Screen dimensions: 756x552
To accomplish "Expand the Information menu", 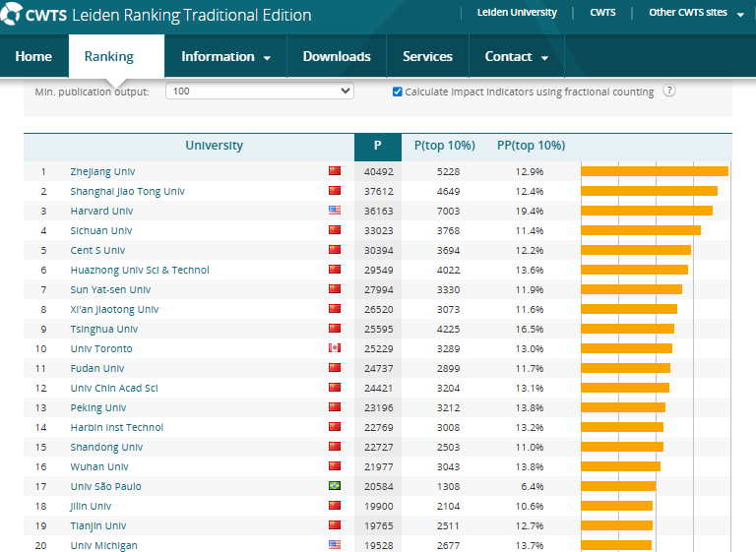I will tap(225, 57).
